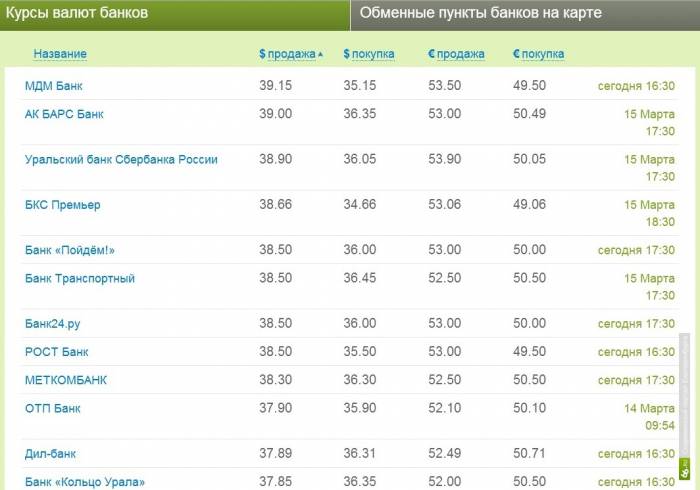700x490 pixels.
Task: Select БКС Премьер dollar purchase 34.66
Action: coord(360,204)
